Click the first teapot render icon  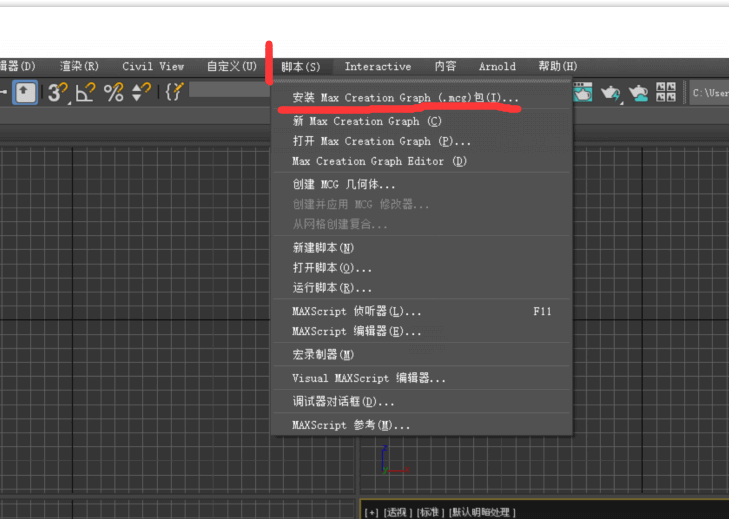click(x=583, y=93)
